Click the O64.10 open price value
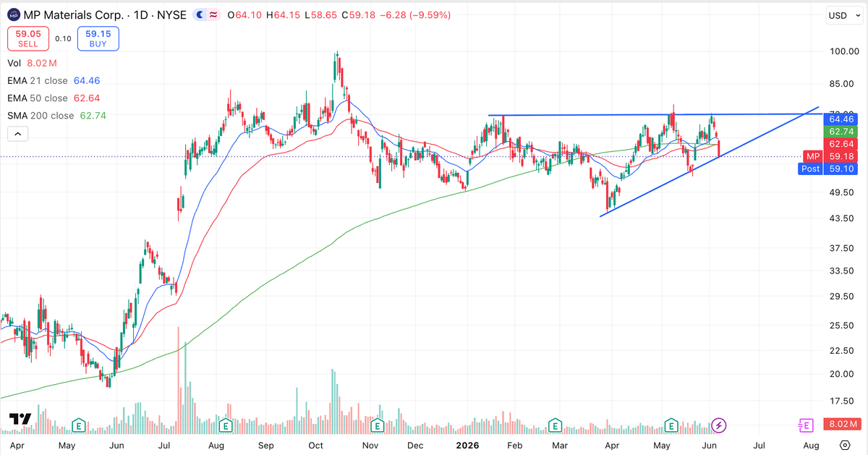This screenshot has height=455, width=868. click(x=244, y=15)
